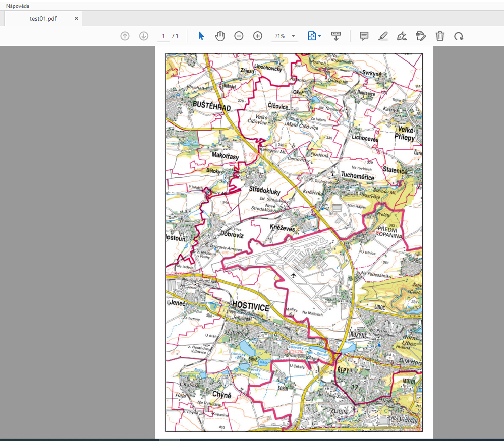Click the Libochovičky label on the map

pyautogui.click(x=268, y=68)
